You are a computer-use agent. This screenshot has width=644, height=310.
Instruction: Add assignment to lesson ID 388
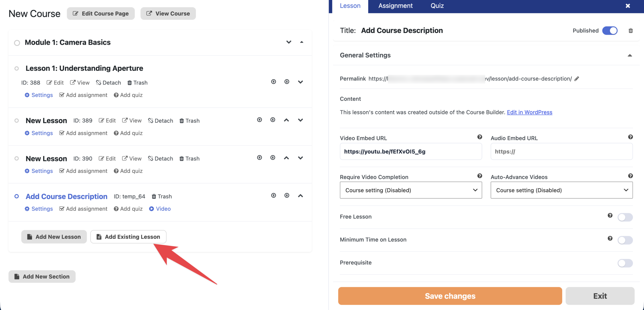(x=83, y=95)
